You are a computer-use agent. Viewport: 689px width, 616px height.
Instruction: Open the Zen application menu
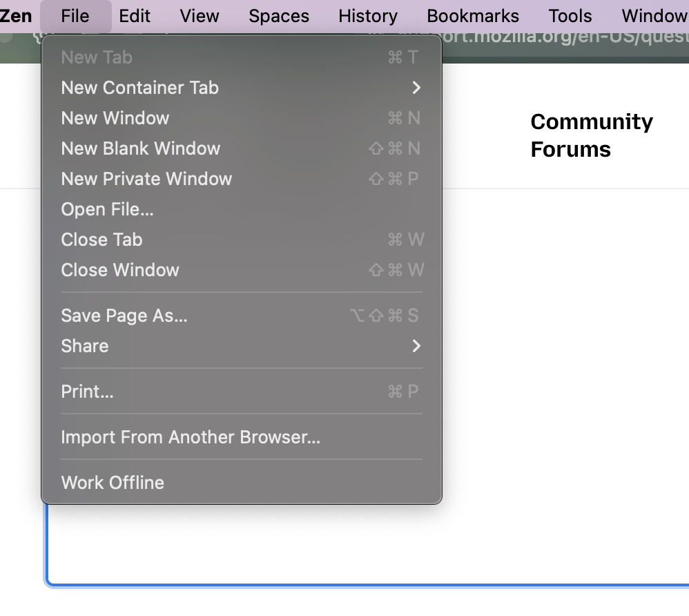point(15,17)
